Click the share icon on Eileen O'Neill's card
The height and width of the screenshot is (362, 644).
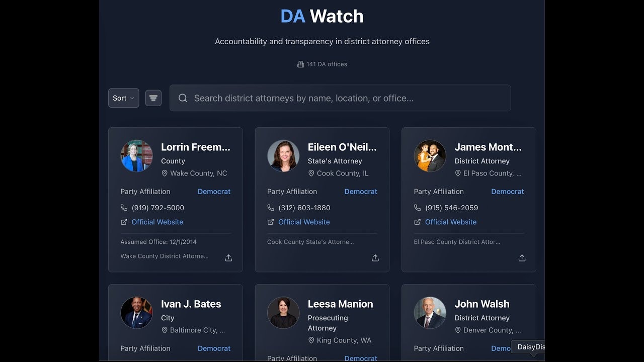375,257
